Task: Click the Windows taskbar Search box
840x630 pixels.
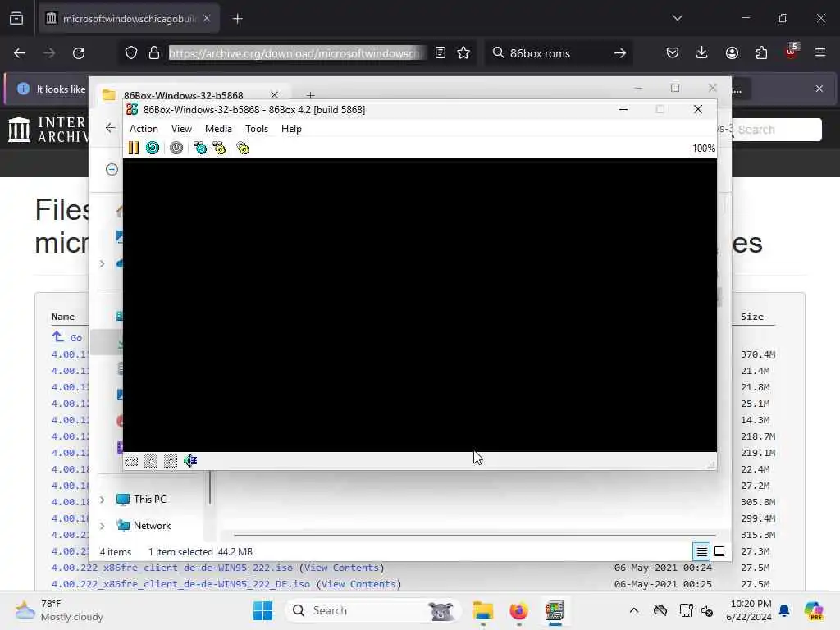Action: tap(373, 610)
